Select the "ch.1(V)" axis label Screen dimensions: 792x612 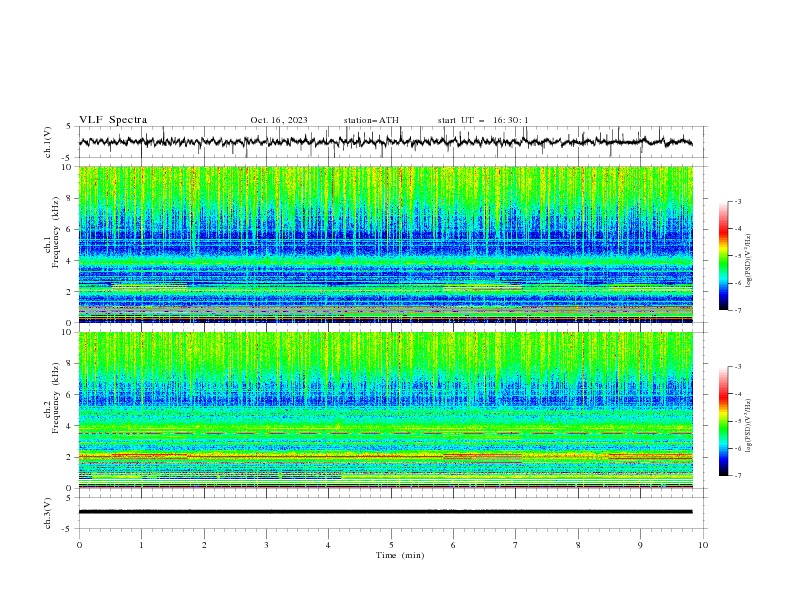(x=48, y=142)
